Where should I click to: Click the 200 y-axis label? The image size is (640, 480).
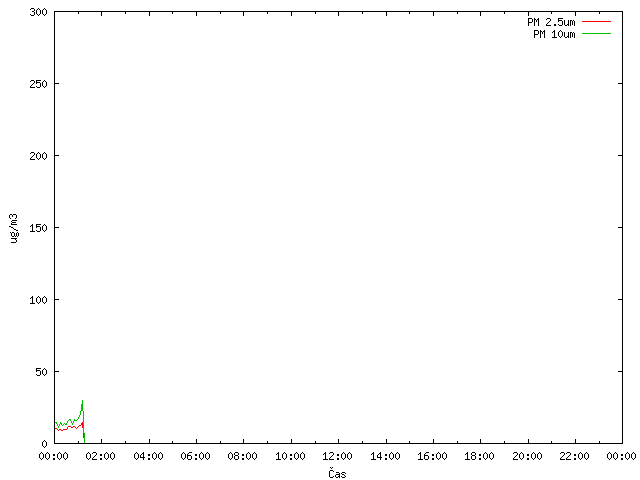coord(38,156)
